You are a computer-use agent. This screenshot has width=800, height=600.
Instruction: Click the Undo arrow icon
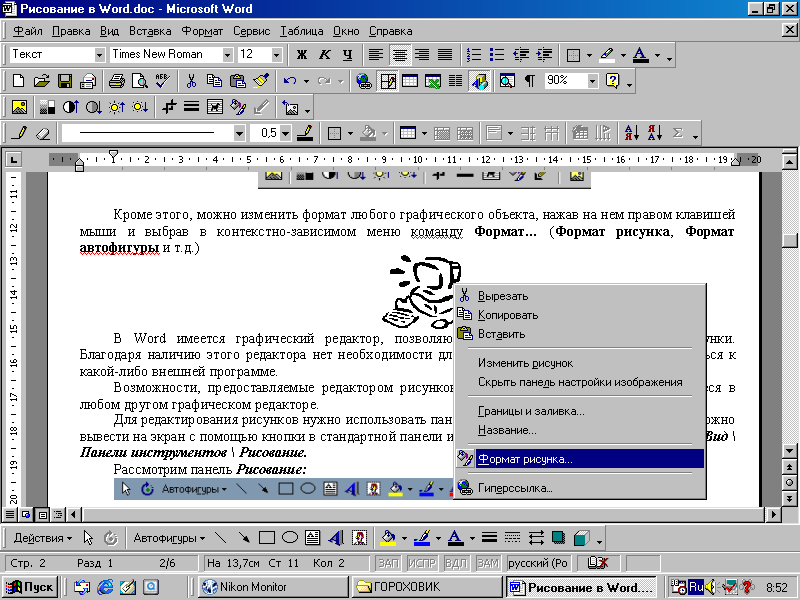[290, 81]
